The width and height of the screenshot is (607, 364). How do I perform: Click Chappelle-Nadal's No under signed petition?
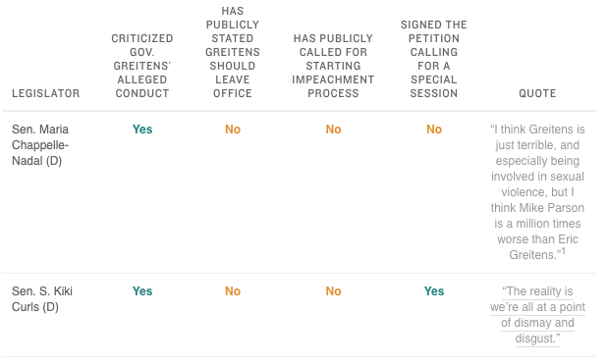434,130
